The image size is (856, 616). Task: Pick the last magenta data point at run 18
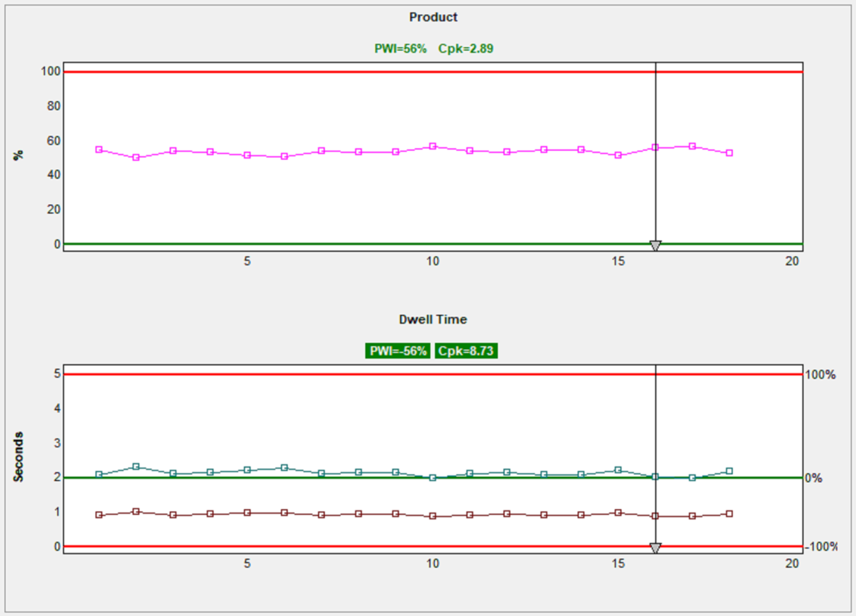[x=730, y=152]
